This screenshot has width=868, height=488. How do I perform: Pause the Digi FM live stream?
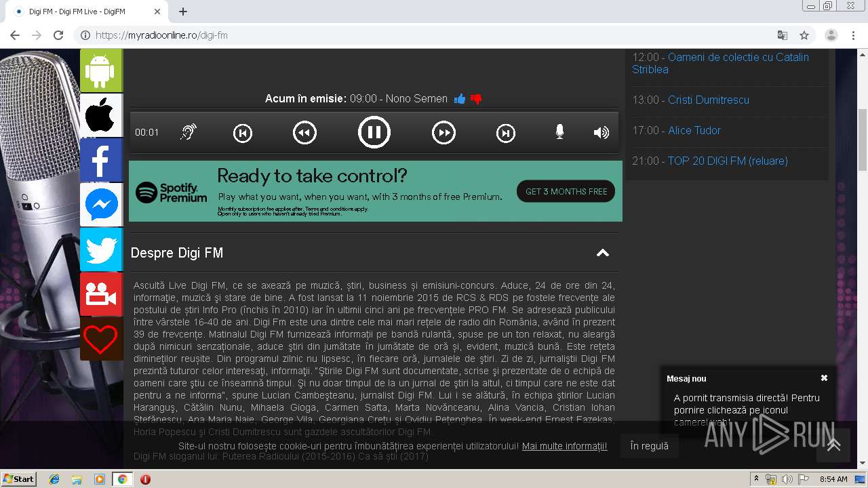coord(374,132)
